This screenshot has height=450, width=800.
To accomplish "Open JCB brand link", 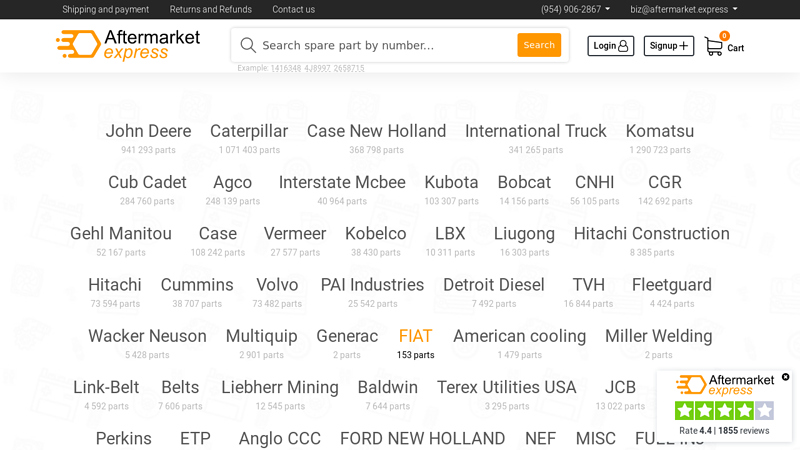I will coord(620,387).
